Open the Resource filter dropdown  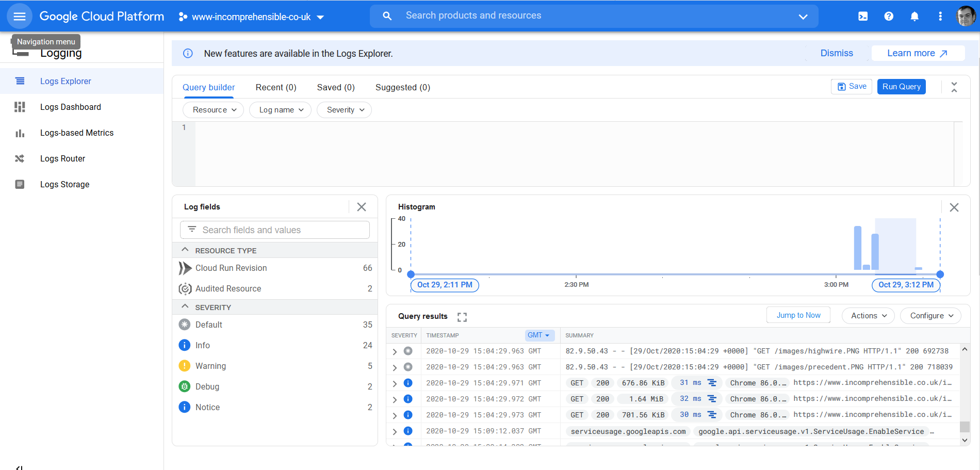[213, 110]
